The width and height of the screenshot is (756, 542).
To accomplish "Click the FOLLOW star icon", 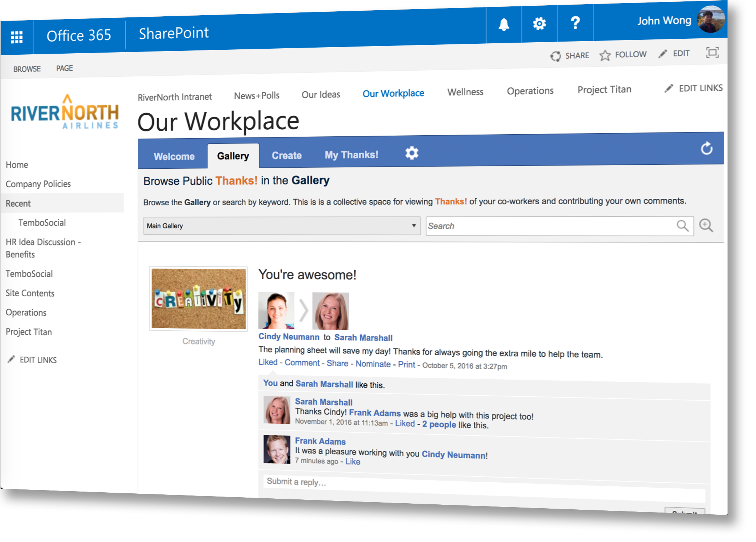I will [605, 55].
